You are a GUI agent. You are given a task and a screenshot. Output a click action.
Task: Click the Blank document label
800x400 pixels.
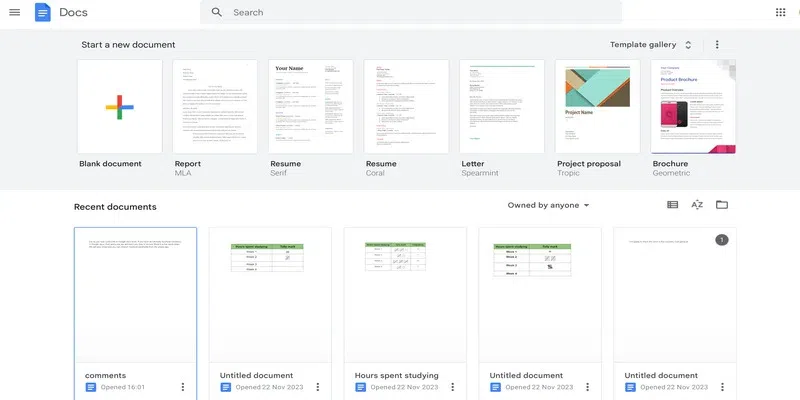pyautogui.click(x=110, y=164)
